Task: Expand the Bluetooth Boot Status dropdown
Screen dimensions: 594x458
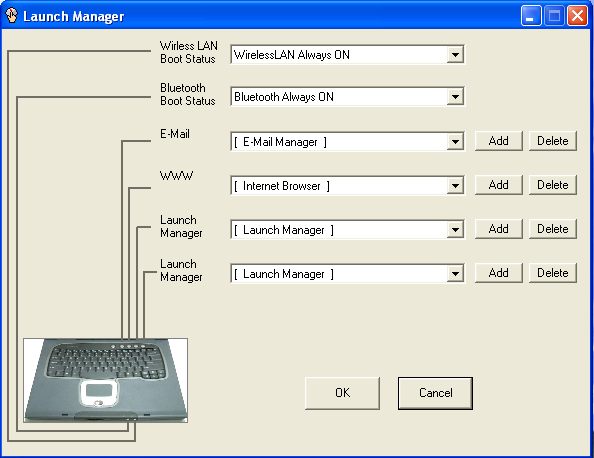Action: (455, 97)
